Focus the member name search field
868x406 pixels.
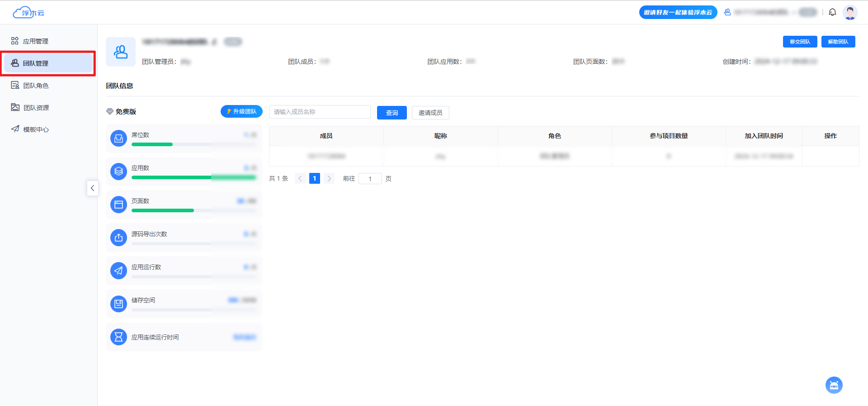319,112
